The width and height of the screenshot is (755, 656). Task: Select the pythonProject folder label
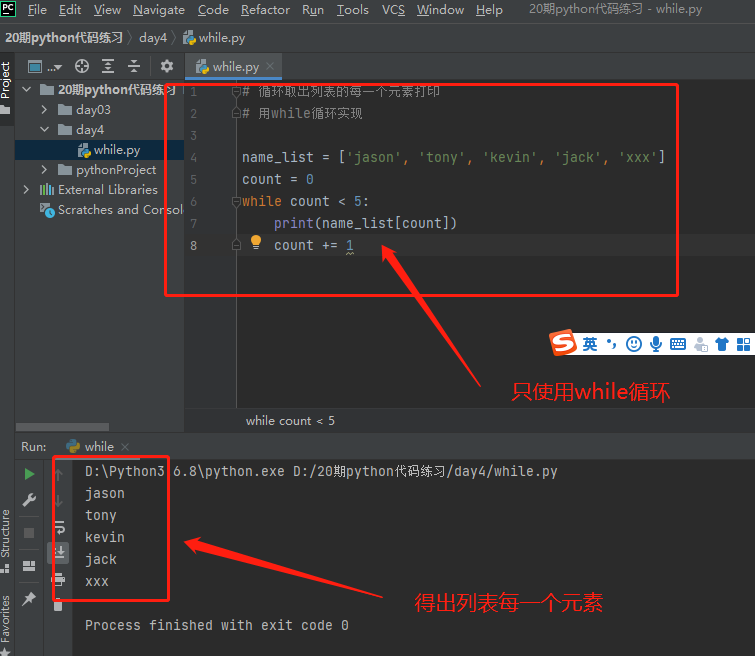[116, 170]
